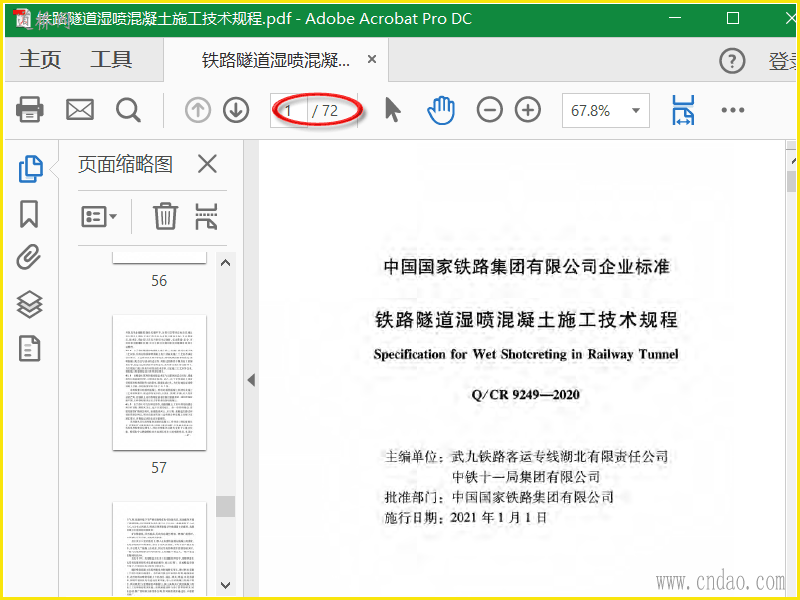Open the Find text magnifier
The image size is (800, 600).
tap(128, 110)
